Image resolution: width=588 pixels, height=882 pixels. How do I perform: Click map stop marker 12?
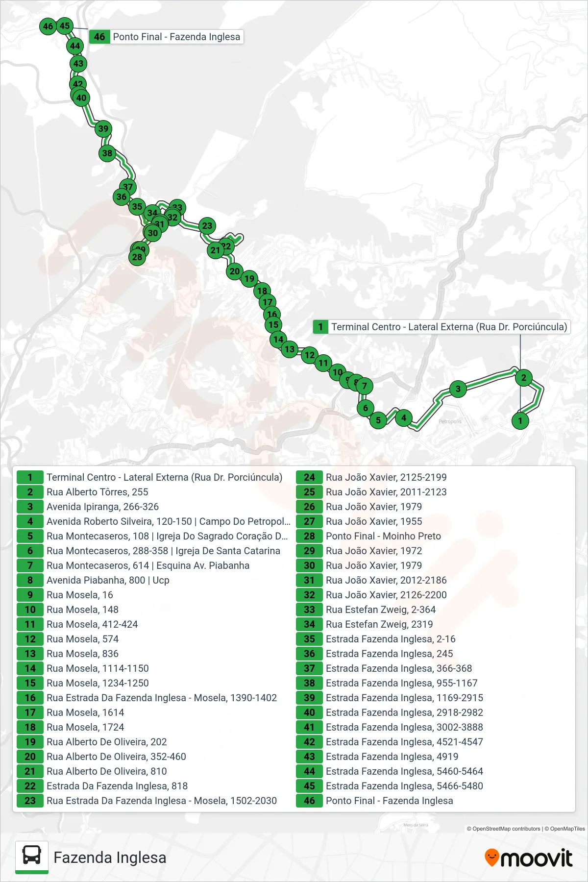[310, 355]
